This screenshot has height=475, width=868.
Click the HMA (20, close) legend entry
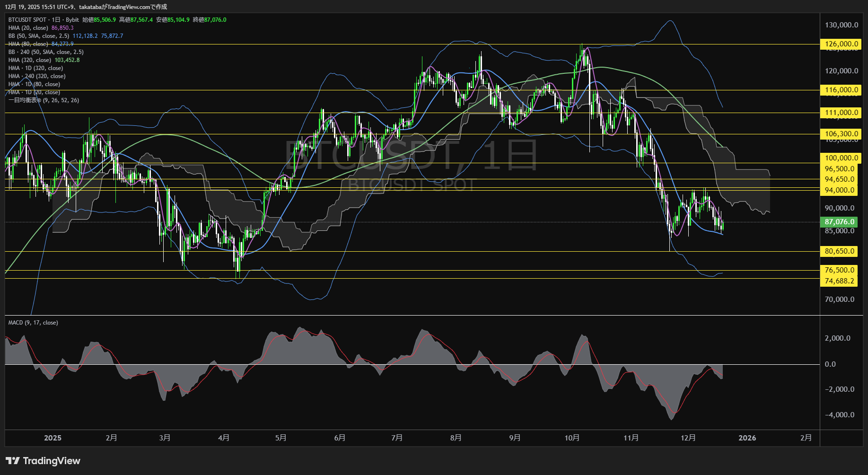pyautogui.click(x=28, y=28)
